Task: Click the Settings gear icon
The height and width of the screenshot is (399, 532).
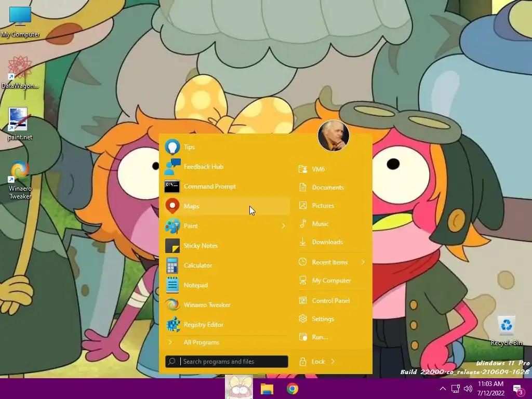Action: tap(303, 318)
